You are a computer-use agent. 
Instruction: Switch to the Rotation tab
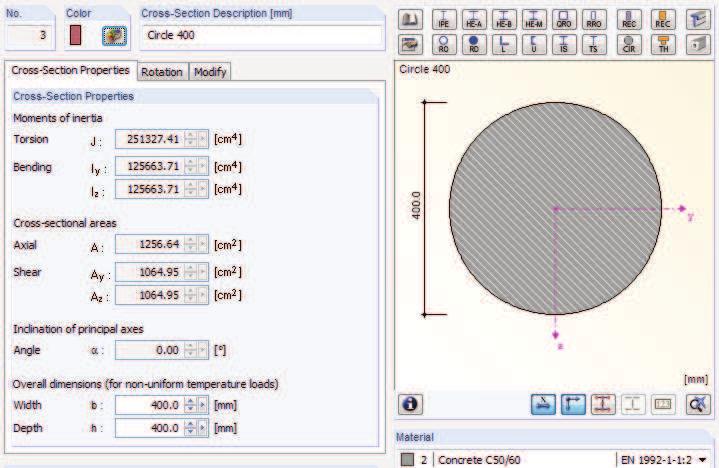[162, 72]
